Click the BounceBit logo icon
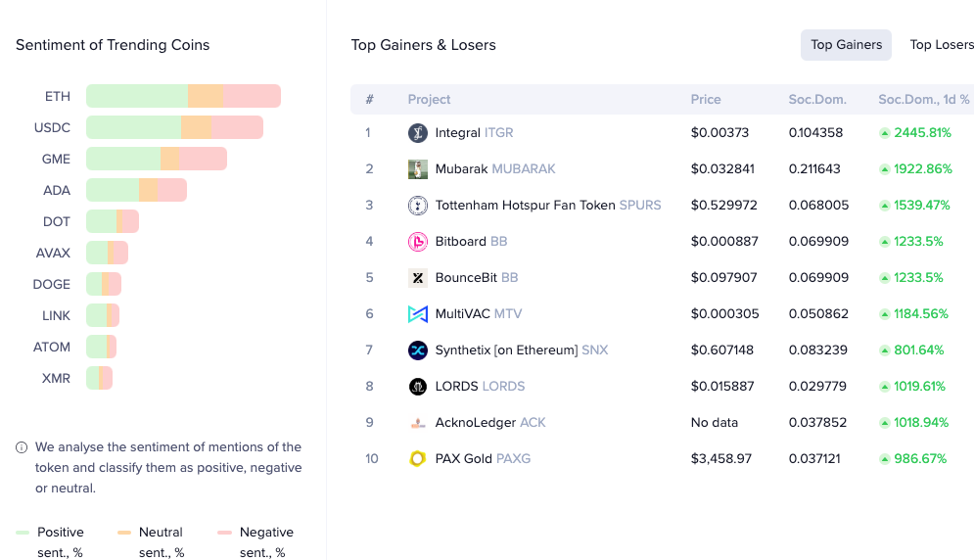Image resolution: width=974 pixels, height=560 pixels. tap(417, 278)
